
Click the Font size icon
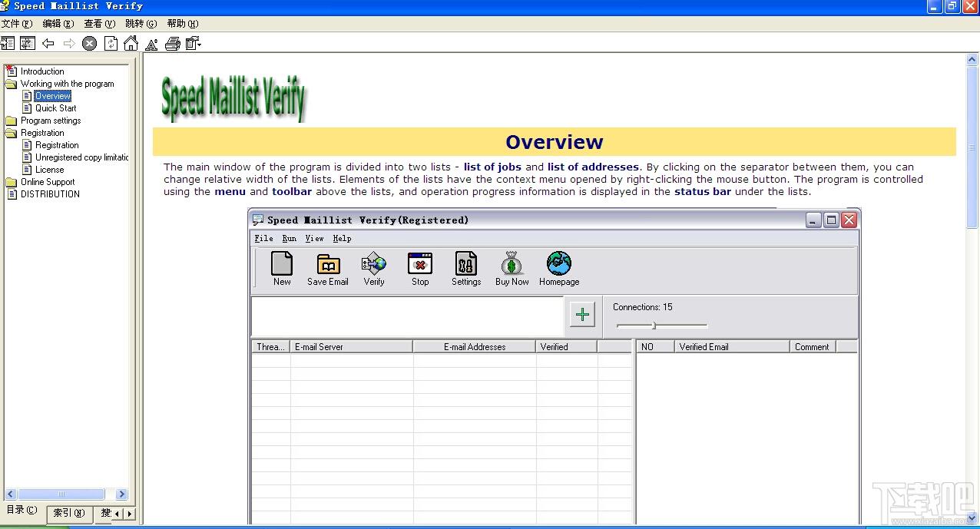[x=152, y=44]
